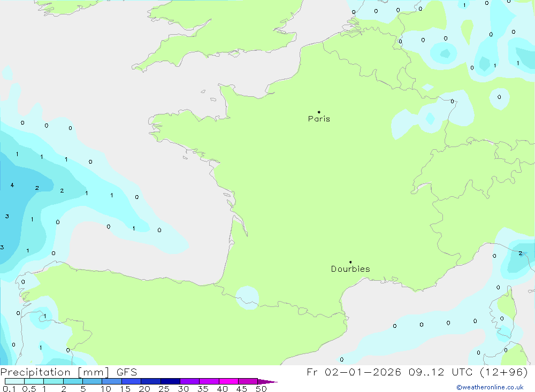Click the '30' legend scale label

tap(183, 389)
